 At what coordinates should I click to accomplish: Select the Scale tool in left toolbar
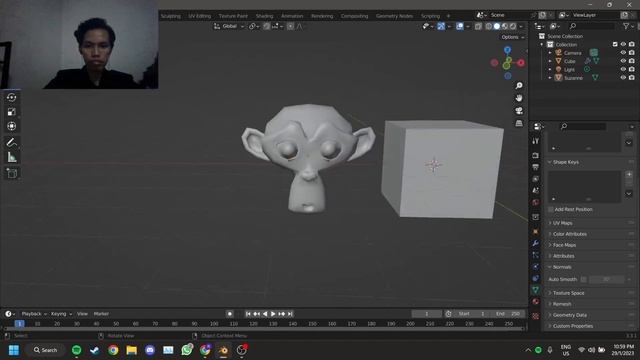click(x=11, y=112)
